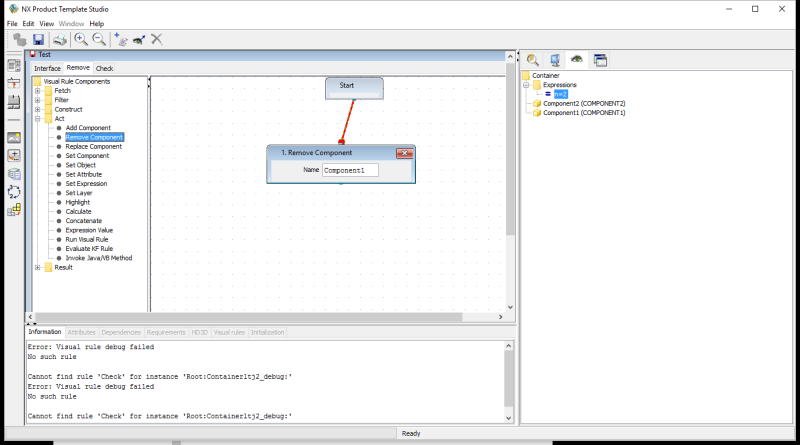
Task: Select Set Layer in the tree
Action: pyautogui.click(x=79, y=193)
